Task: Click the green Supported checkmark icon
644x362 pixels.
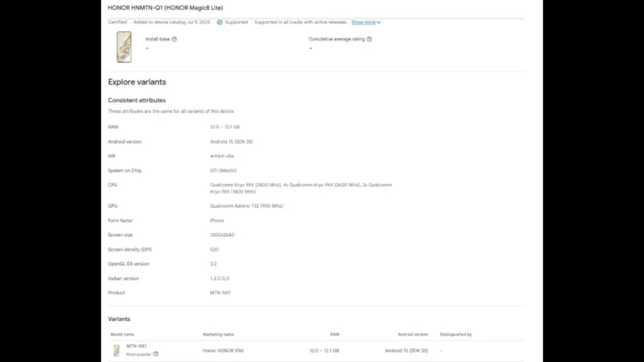Action: pos(219,22)
